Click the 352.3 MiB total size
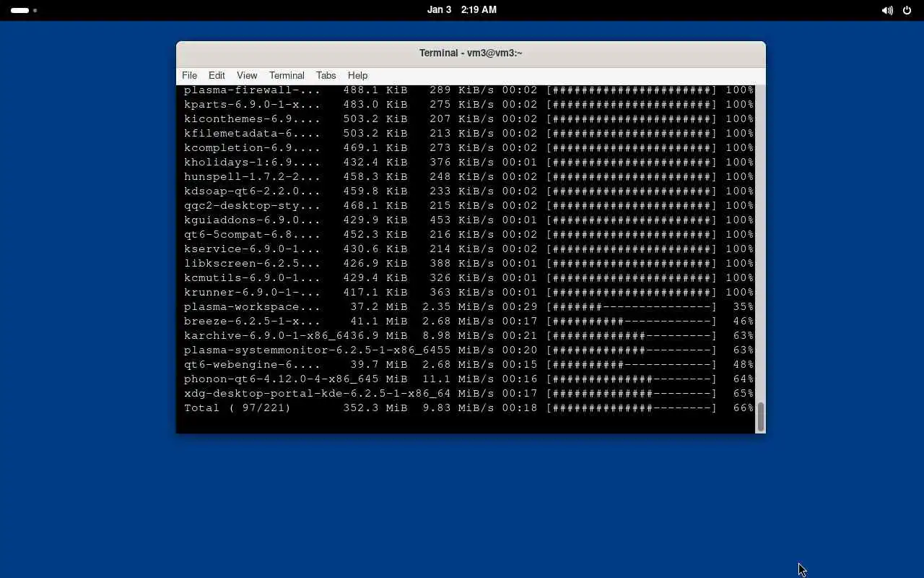Screen dimensions: 924x578 click(375, 408)
